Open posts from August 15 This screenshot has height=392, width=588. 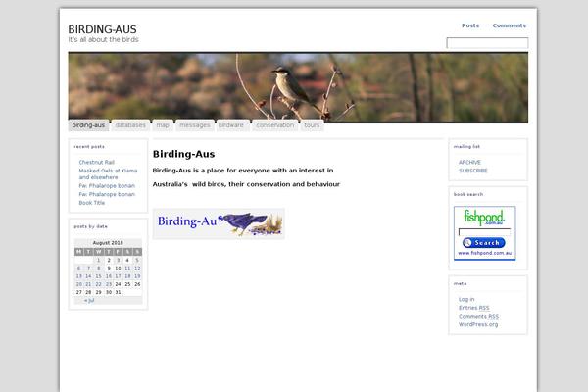pos(98,276)
